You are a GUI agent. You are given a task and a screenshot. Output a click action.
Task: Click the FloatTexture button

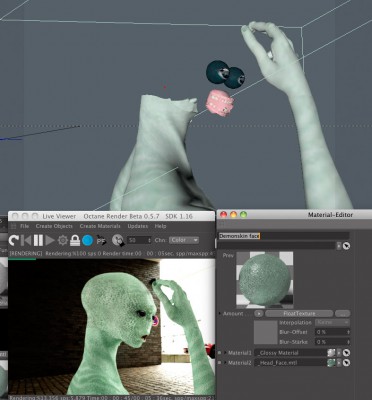299,314
